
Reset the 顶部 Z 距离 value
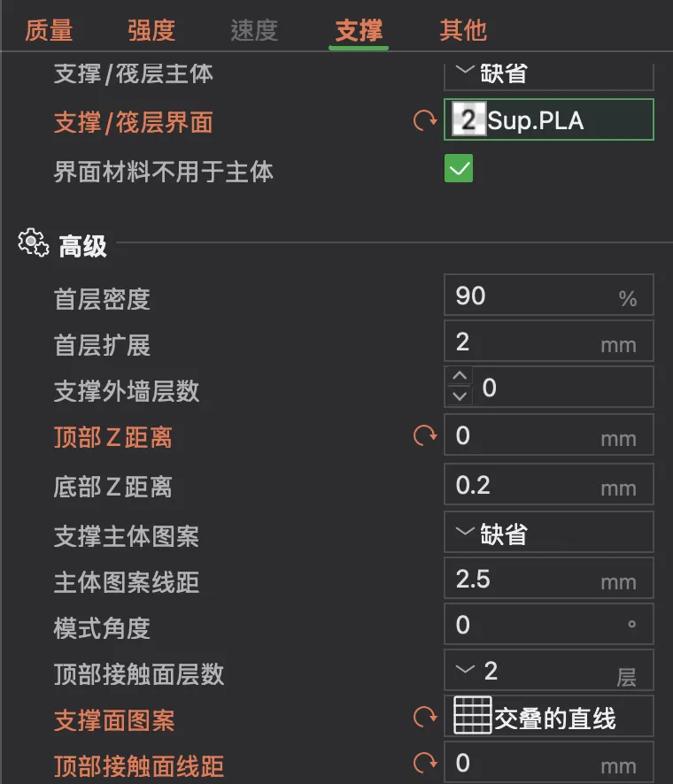point(425,435)
